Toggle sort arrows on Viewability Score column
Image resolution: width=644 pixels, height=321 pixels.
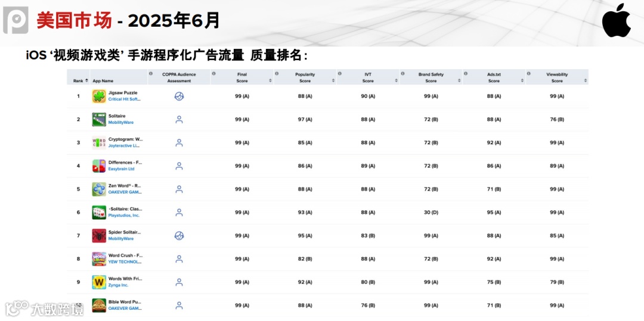[585, 81]
